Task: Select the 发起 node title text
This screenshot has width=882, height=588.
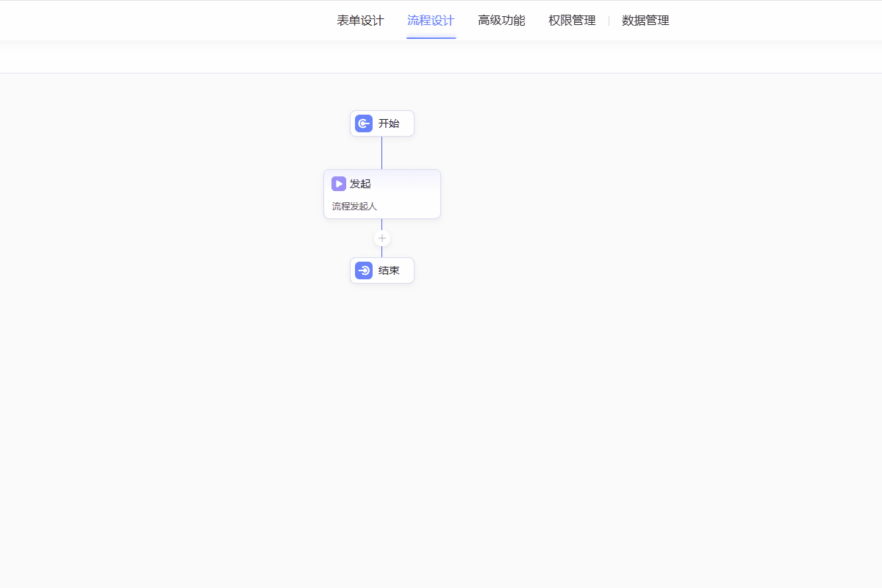Action: coord(360,184)
